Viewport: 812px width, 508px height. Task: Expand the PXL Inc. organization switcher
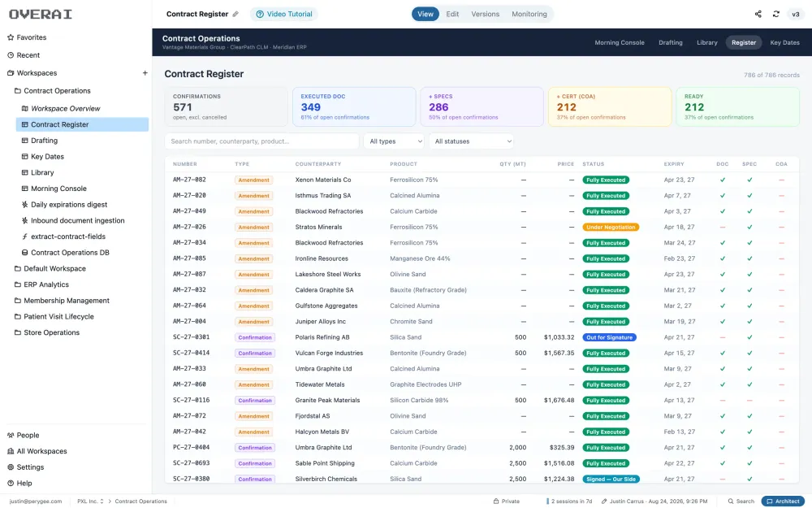[90, 501]
